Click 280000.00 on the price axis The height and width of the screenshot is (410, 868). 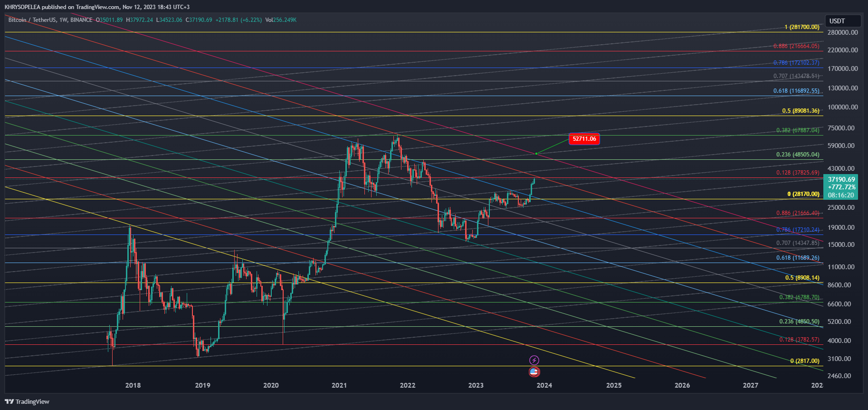(843, 32)
